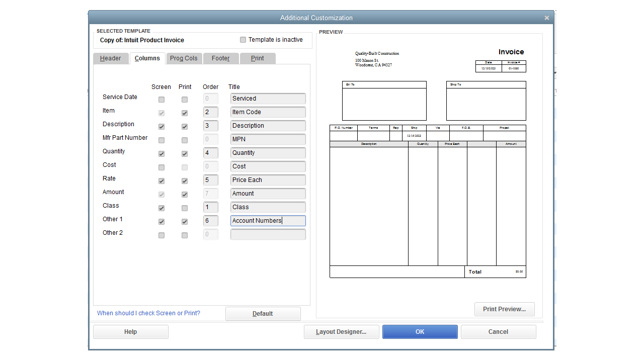Uncheck Print checkbox for Description row
The height and width of the screenshot is (362, 644).
point(185,127)
